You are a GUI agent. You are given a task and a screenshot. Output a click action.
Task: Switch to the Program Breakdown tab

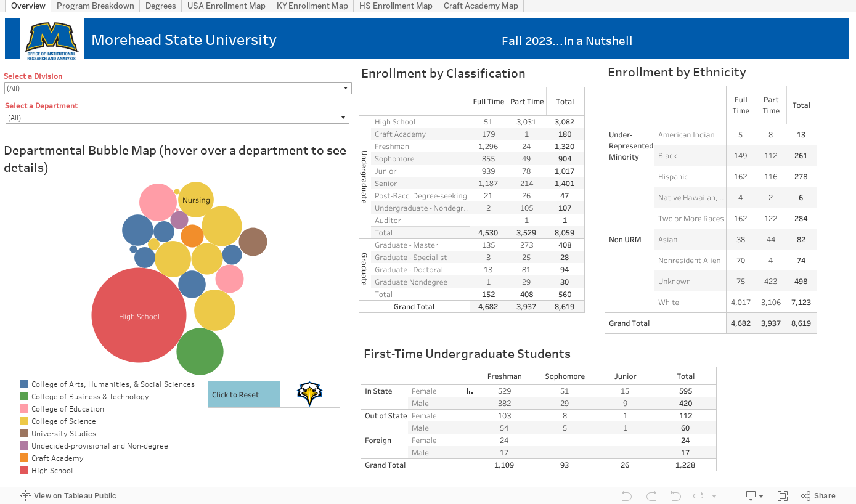[96, 6]
